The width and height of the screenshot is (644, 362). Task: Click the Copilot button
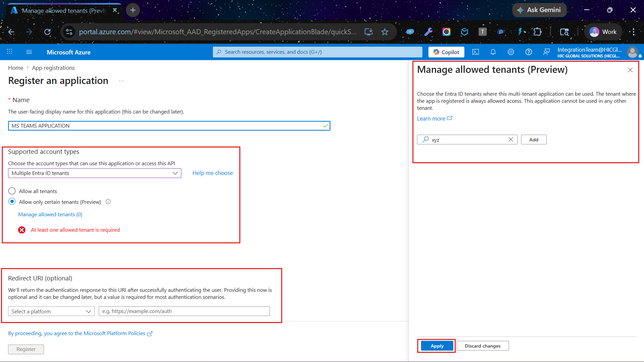point(446,52)
